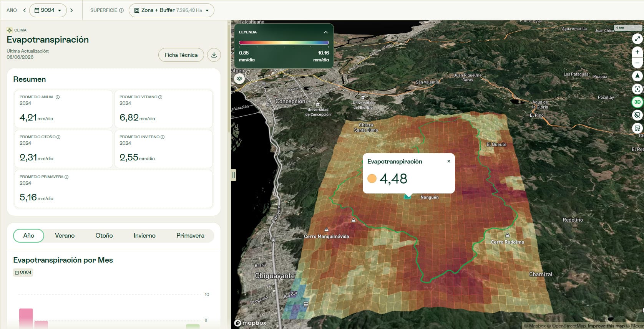Screen dimensions: 644x329
Task: Open the 2024 year dropdown
Action: coord(48,10)
